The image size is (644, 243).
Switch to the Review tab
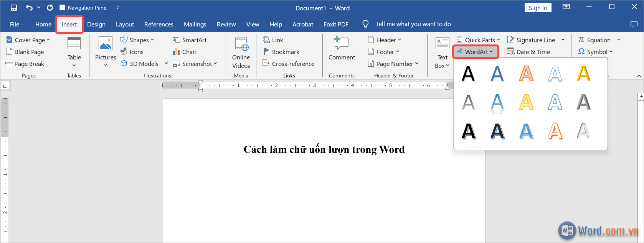coord(226,24)
